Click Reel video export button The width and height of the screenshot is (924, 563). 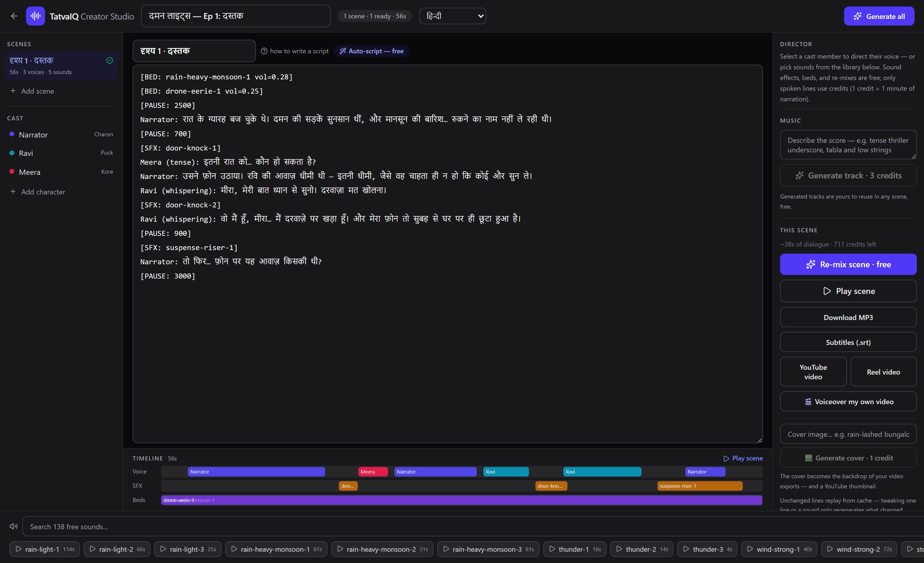pos(883,372)
